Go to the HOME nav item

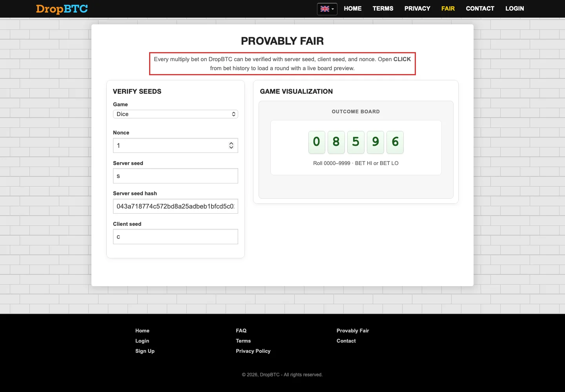click(x=353, y=9)
